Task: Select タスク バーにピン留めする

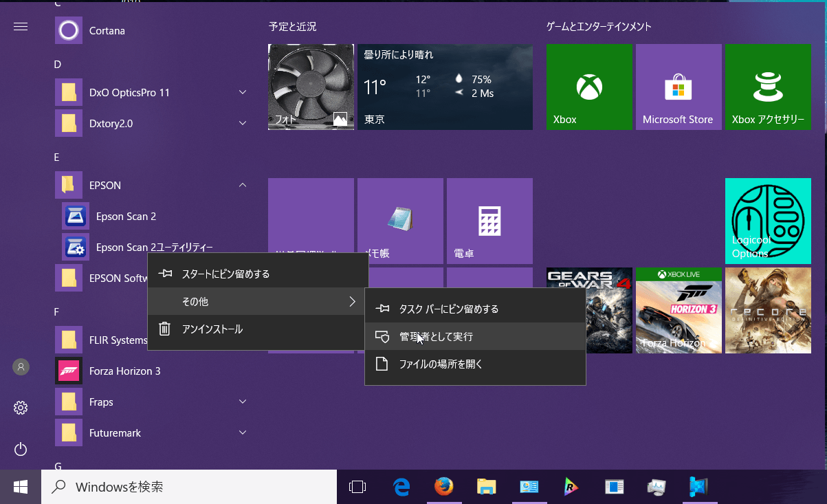Action: [x=475, y=309]
